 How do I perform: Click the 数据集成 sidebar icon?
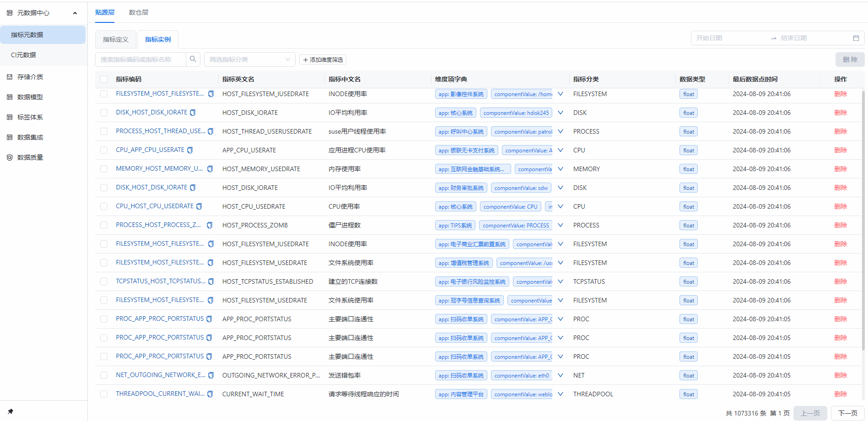point(10,137)
